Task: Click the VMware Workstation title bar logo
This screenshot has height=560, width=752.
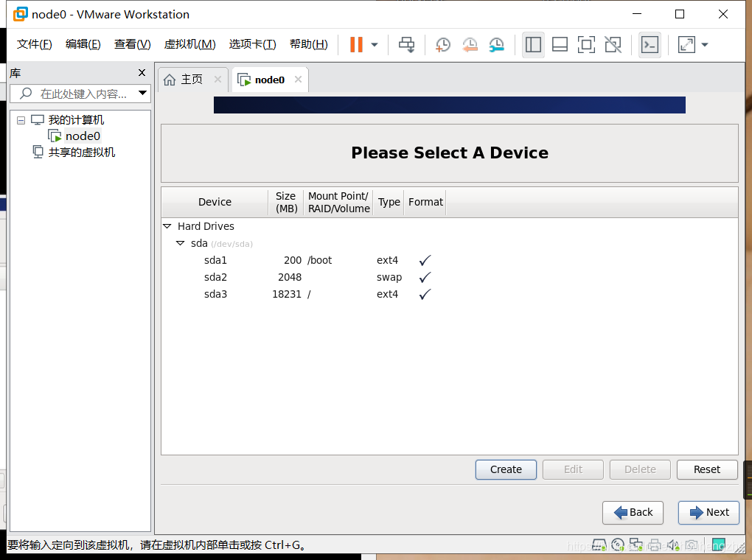Action: click(20, 15)
